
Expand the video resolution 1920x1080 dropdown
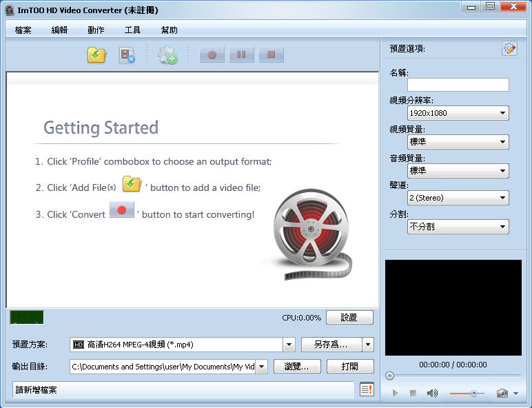click(458, 113)
